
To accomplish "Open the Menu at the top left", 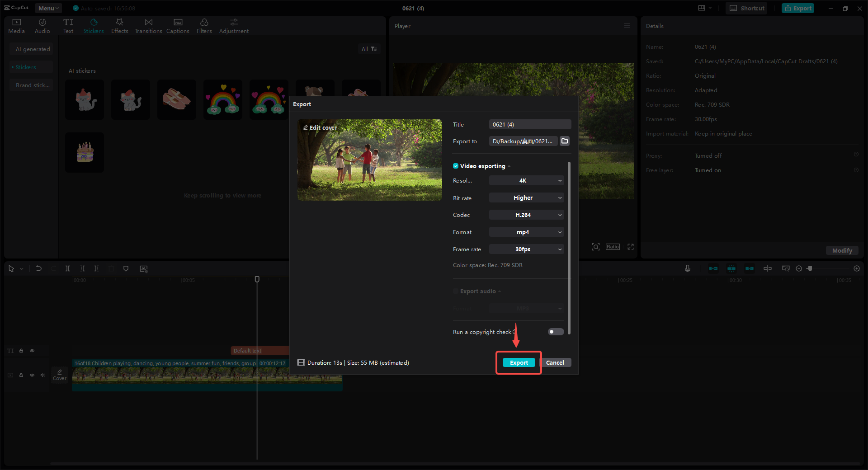I will coord(48,8).
